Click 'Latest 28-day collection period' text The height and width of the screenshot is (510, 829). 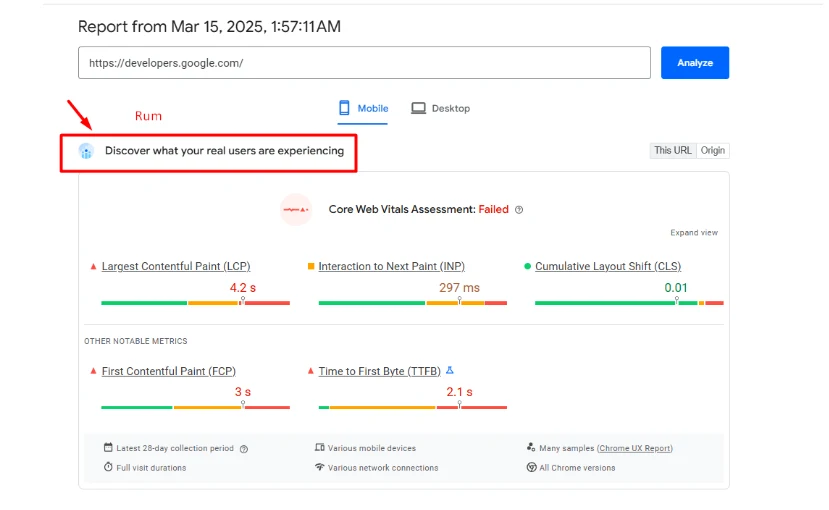175,448
